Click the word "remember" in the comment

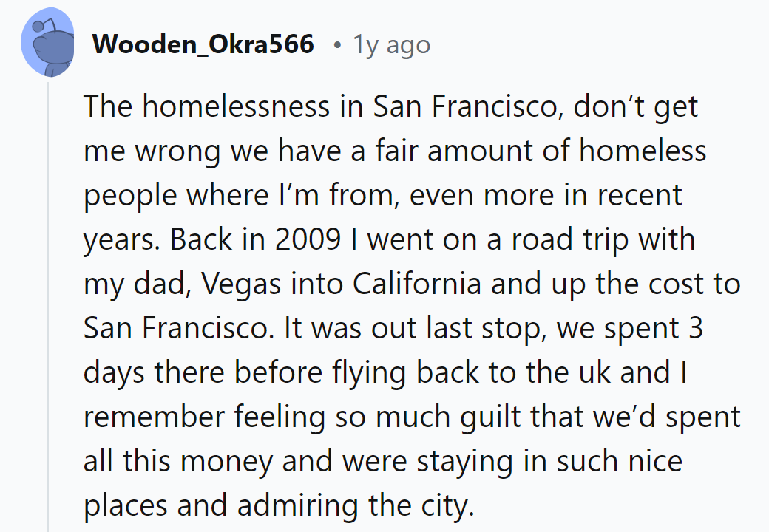click(153, 417)
